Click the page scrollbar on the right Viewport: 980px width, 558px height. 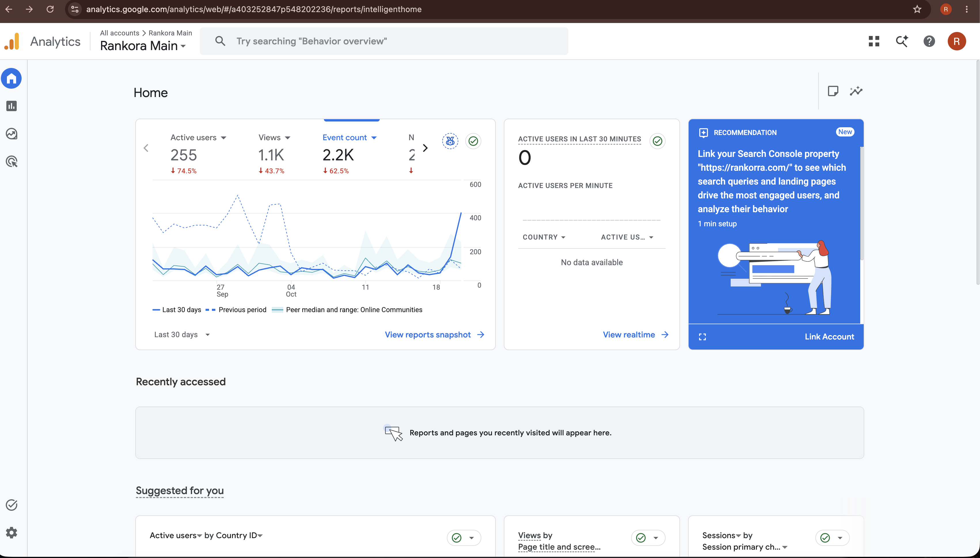(x=977, y=172)
